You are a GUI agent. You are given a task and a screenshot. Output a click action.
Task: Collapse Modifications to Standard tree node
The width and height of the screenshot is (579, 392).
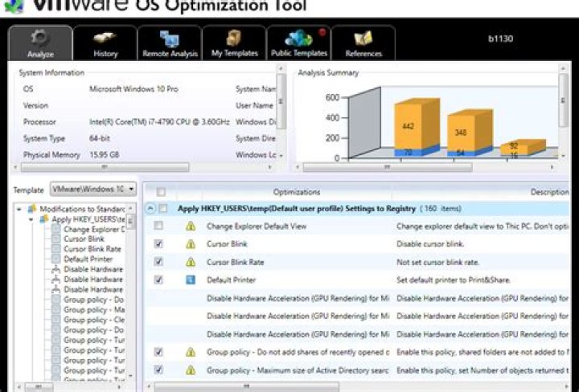[x=18, y=209]
